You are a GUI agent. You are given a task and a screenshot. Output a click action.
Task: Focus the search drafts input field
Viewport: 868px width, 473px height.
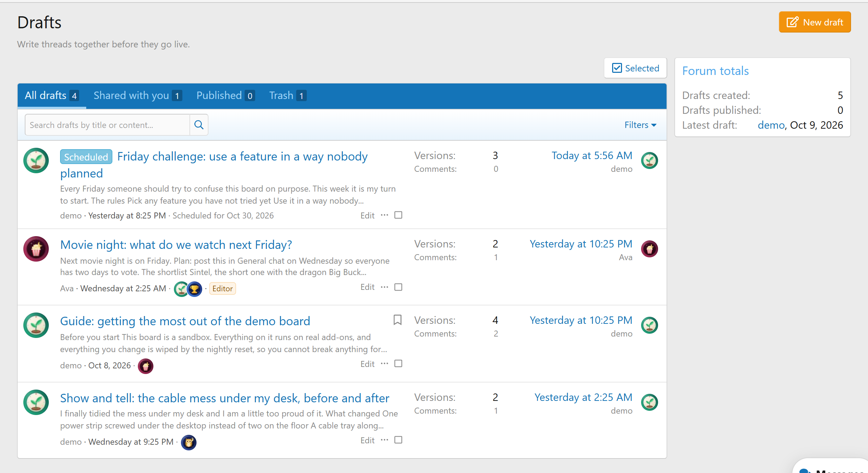(x=107, y=125)
